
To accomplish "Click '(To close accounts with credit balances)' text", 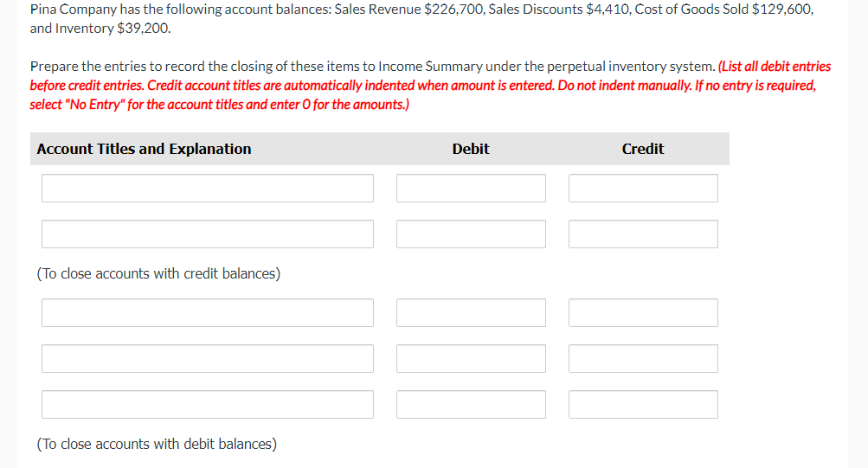I will click(159, 274).
